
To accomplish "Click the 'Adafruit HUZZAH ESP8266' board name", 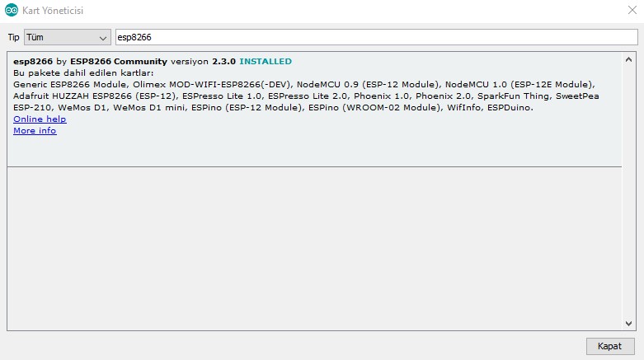I will (x=73, y=96).
